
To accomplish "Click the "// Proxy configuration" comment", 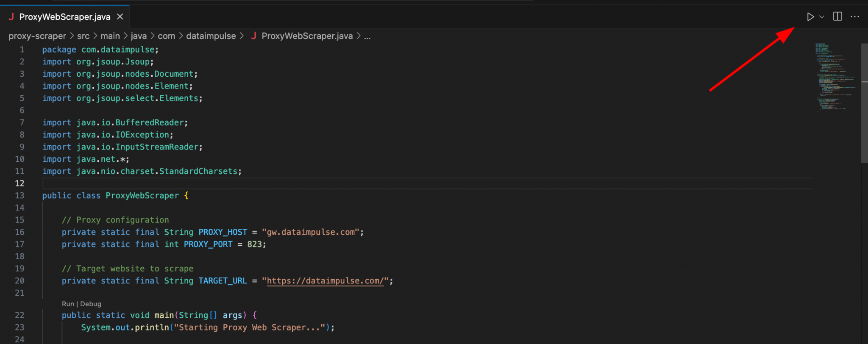I will pos(115,220).
